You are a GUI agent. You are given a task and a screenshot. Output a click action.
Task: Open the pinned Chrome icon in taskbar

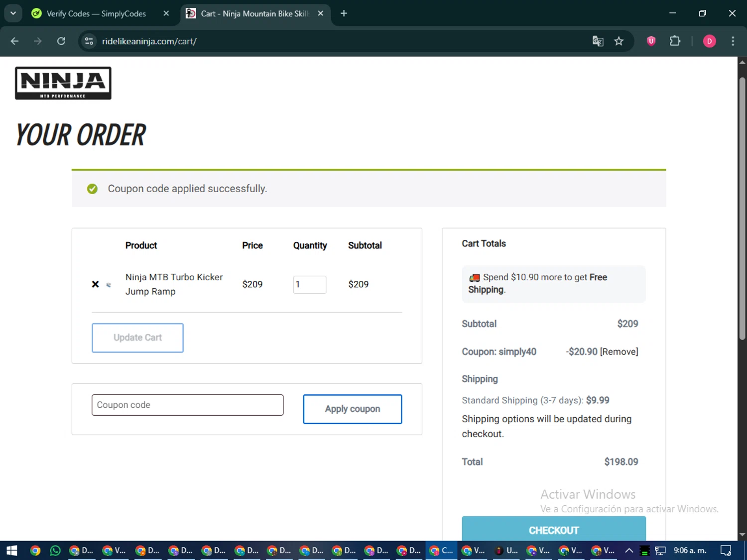[35, 551]
